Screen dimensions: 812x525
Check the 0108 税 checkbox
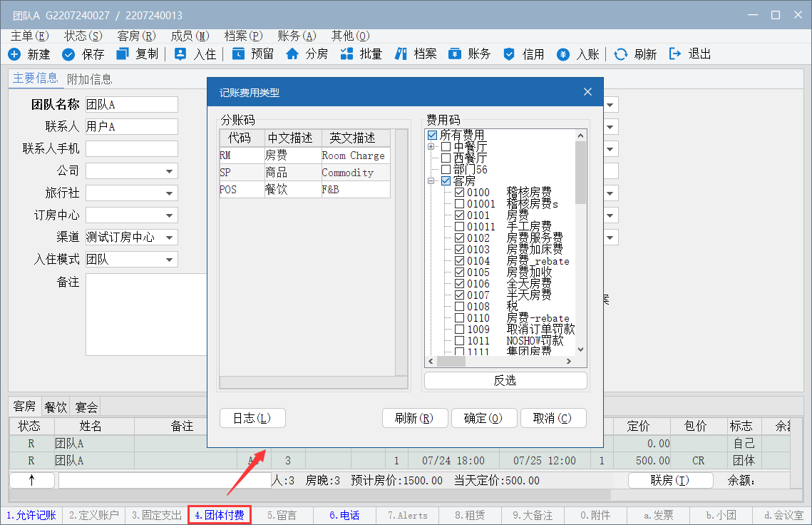click(459, 306)
